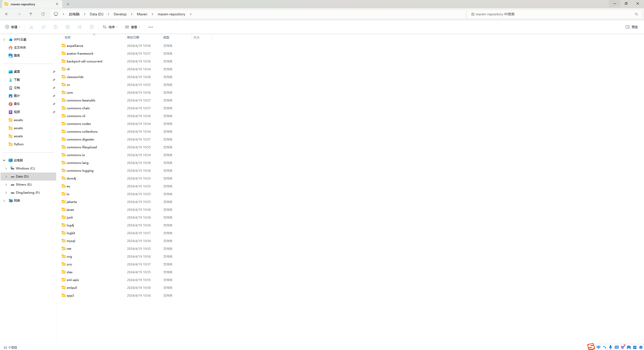Screen dimensions: 644x350
Task: Toggle the Chinese input mode indicator
Action: (x=598, y=347)
